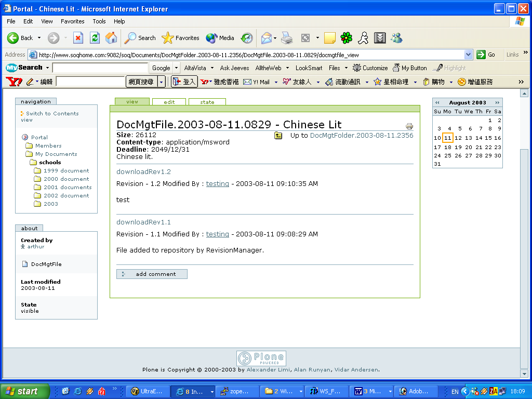Screen dimensions: 532x399
Task: Click the up-folder icon beside Up to
Action: point(279,136)
